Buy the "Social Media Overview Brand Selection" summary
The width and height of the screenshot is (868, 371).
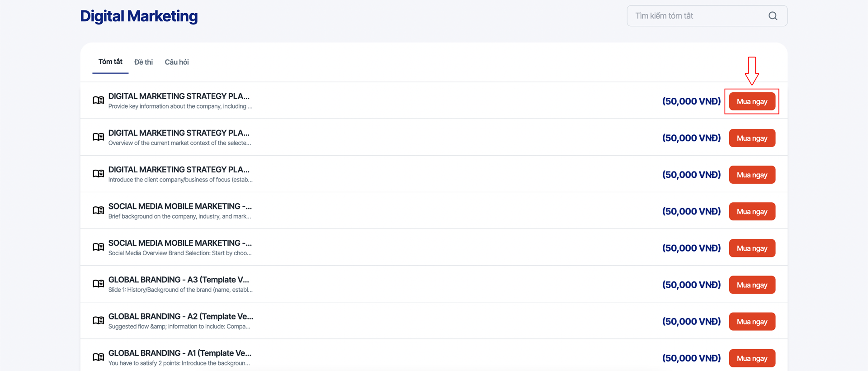[752, 248]
